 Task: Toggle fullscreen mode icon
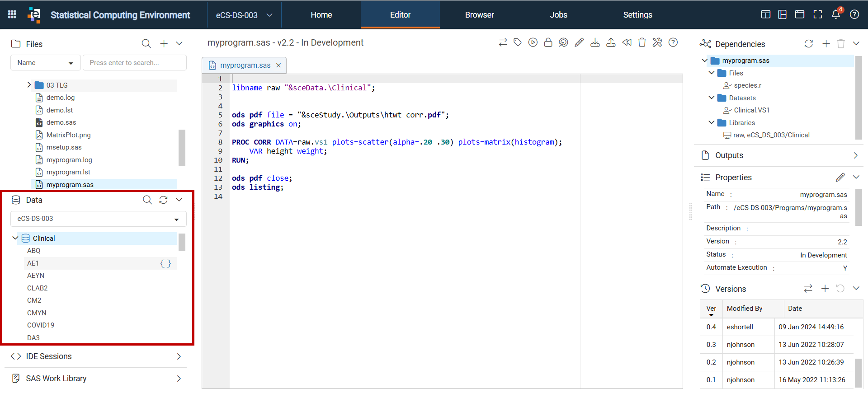coord(818,14)
